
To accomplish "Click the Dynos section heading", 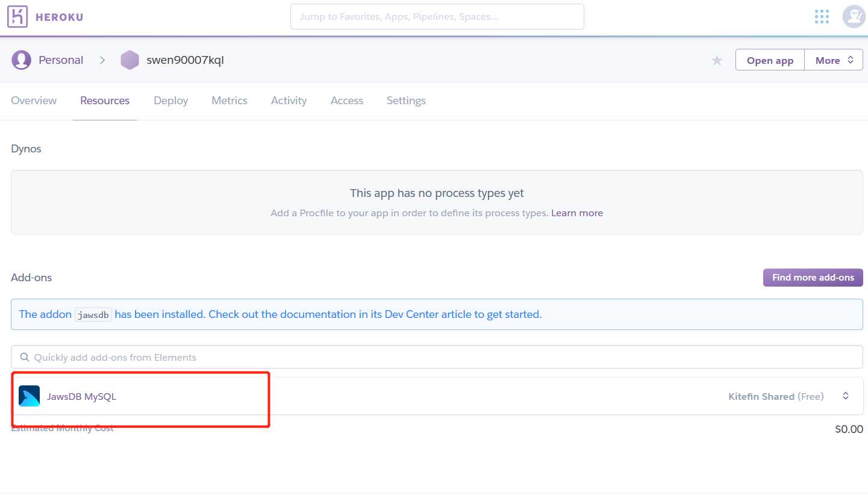I will coord(26,149).
